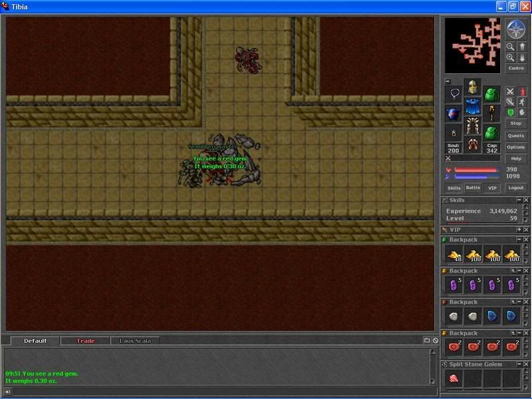The image size is (532, 399).
Task: Switch to the Trade chat tab
Action: [x=86, y=341]
